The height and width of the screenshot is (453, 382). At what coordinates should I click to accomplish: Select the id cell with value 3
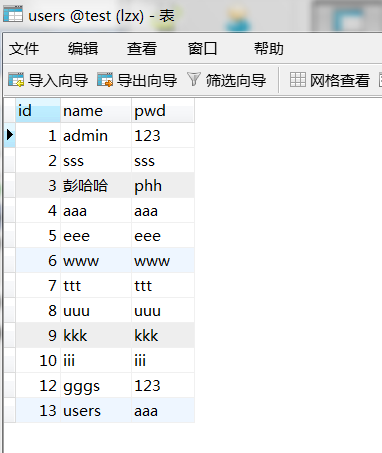pos(38,185)
